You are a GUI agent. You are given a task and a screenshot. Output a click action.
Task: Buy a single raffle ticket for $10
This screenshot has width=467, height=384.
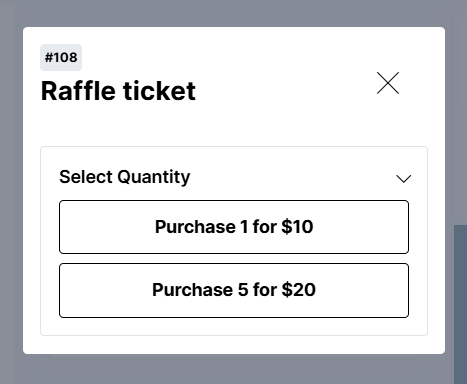coord(234,227)
